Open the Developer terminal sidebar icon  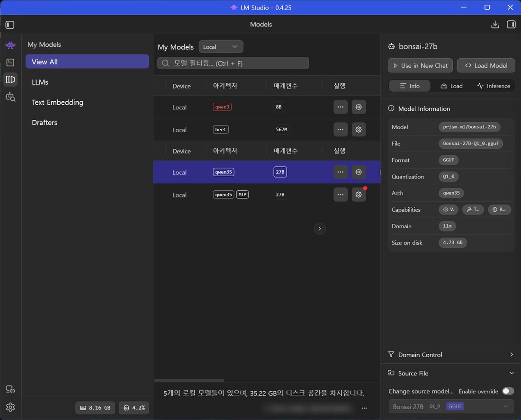[x=10, y=63]
